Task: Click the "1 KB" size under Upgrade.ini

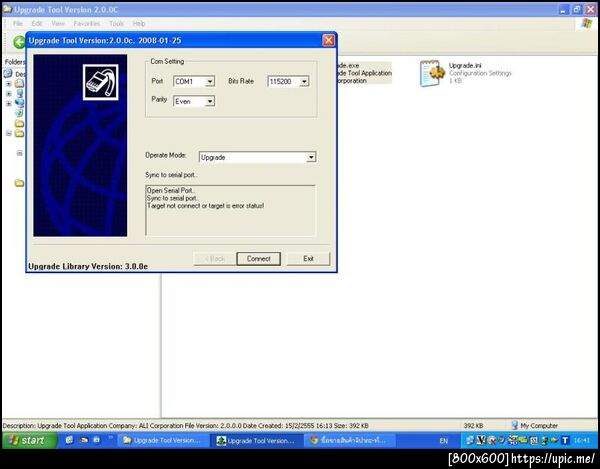Action: 455,81
